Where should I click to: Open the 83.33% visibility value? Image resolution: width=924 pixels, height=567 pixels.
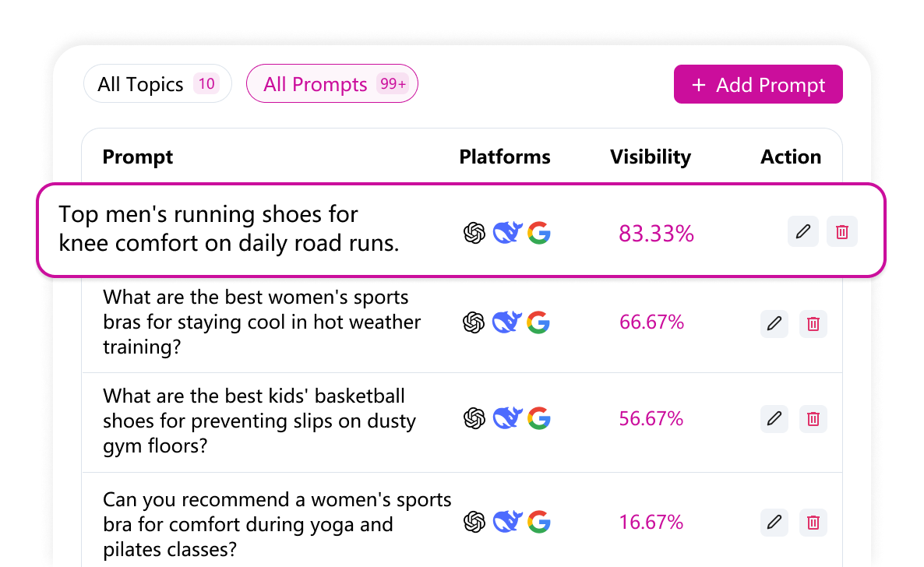(656, 233)
